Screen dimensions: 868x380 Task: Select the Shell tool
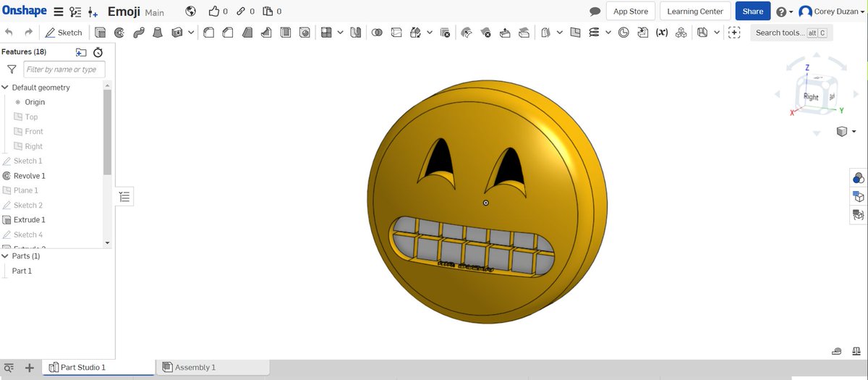coord(284,33)
